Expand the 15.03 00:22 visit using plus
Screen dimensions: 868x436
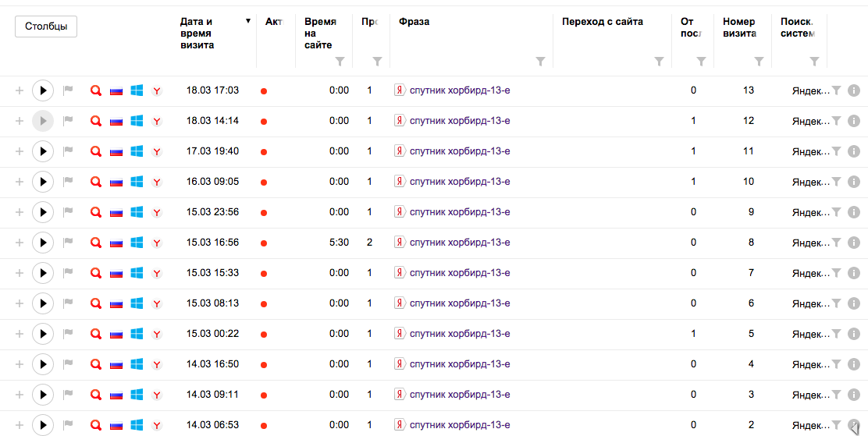tap(20, 334)
